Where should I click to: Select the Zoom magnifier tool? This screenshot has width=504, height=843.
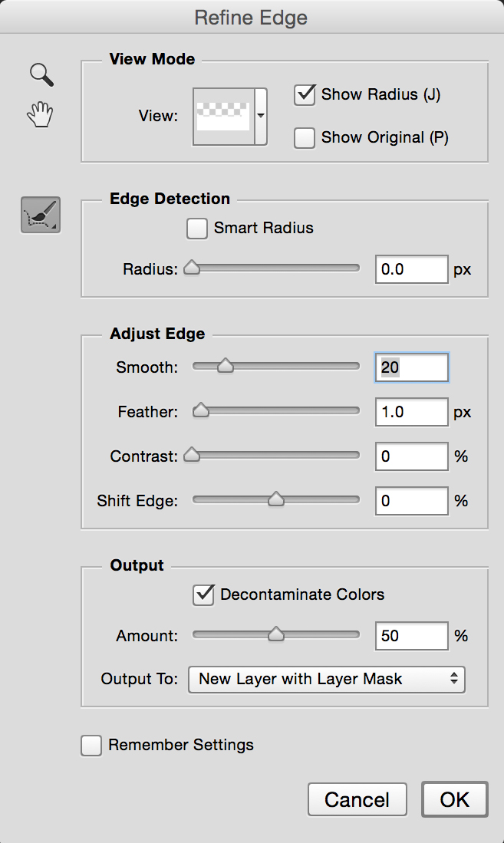click(x=41, y=74)
